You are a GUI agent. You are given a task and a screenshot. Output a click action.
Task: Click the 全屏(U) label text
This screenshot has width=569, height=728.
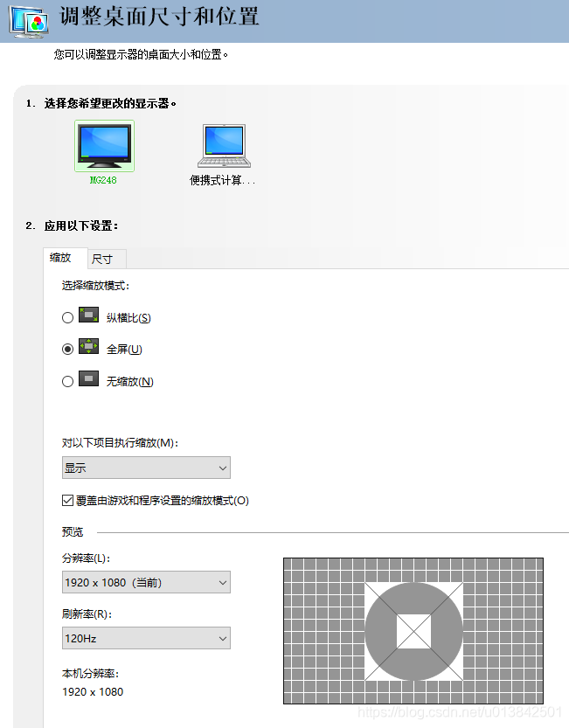[x=124, y=350]
